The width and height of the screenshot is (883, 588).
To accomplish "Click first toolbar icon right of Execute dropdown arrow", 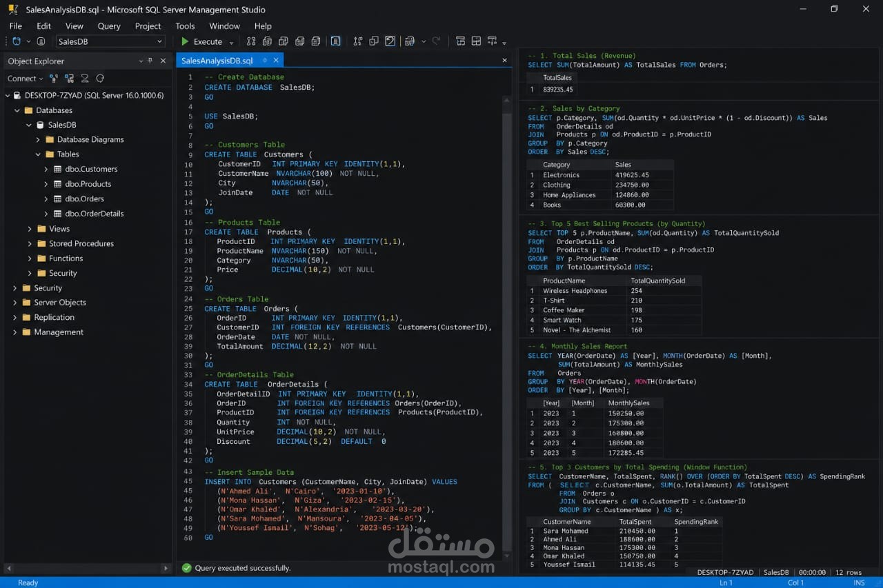I will (251, 41).
